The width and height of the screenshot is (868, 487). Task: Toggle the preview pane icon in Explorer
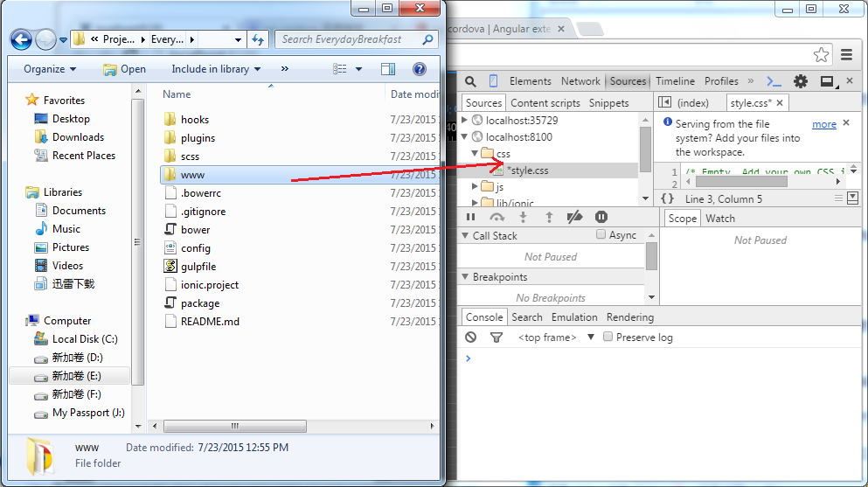click(x=388, y=68)
